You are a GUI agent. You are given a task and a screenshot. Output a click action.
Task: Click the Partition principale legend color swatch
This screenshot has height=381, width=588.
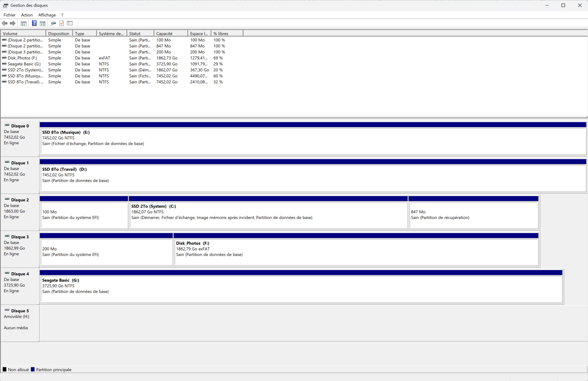pyautogui.click(x=33, y=369)
